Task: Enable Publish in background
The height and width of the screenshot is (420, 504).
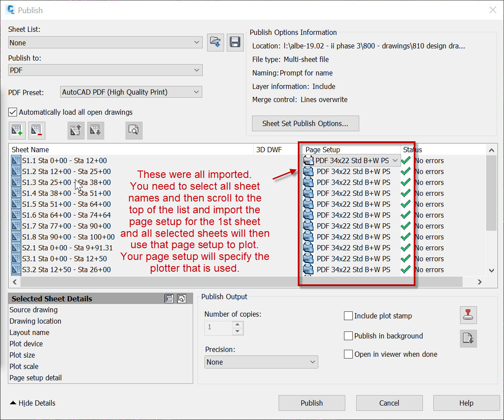Action: 348,336
